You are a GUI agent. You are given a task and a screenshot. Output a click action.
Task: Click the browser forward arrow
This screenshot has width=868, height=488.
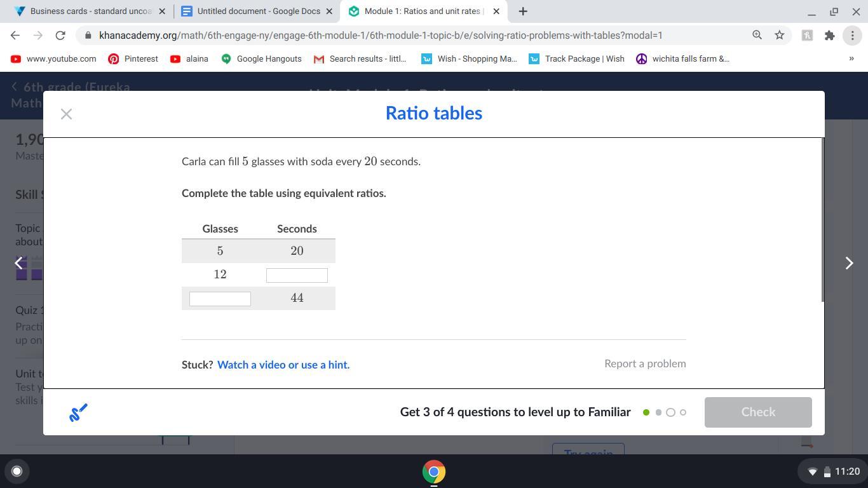pyautogui.click(x=37, y=36)
